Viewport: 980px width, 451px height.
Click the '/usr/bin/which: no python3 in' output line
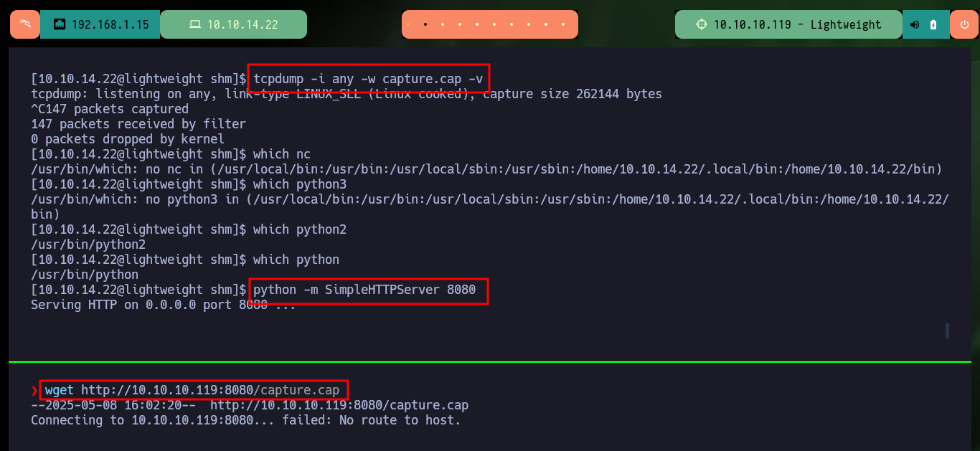click(x=490, y=206)
